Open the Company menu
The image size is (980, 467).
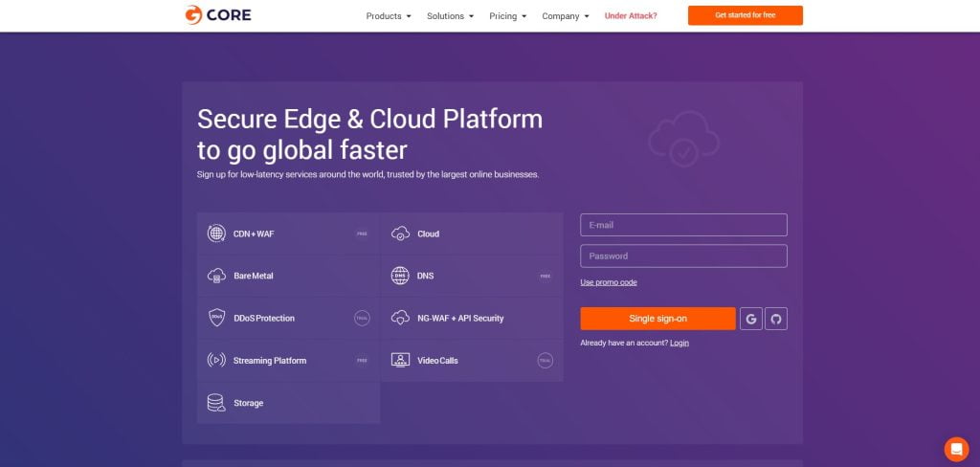click(x=565, y=16)
